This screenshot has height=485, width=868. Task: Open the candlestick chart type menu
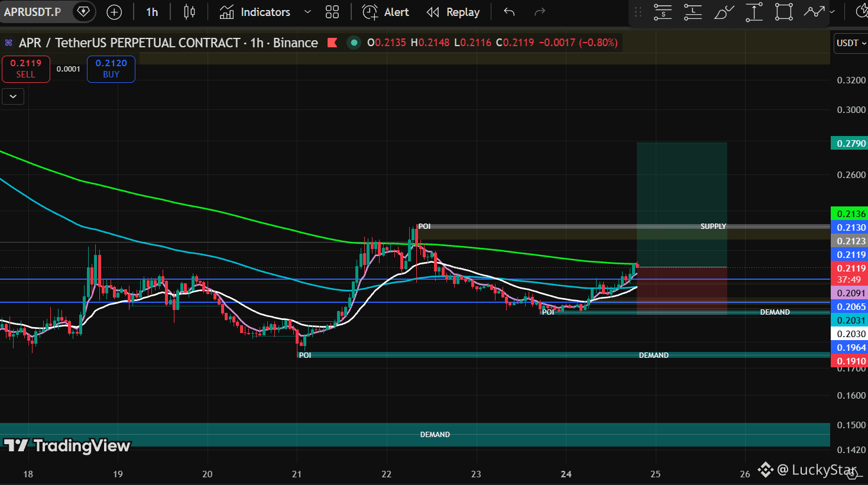point(189,12)
